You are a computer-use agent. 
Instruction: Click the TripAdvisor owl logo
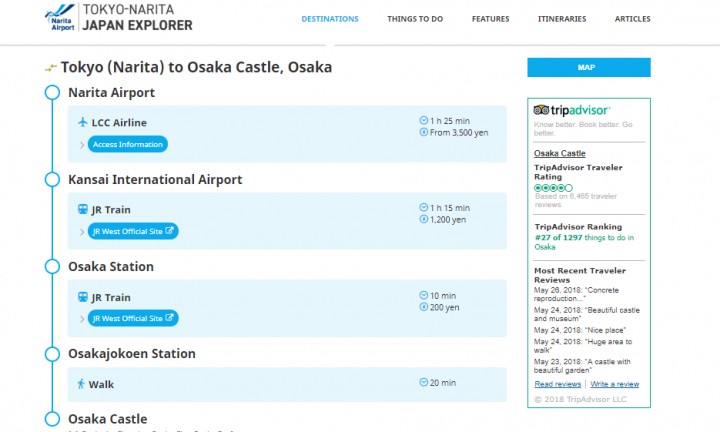coord(541,110)
